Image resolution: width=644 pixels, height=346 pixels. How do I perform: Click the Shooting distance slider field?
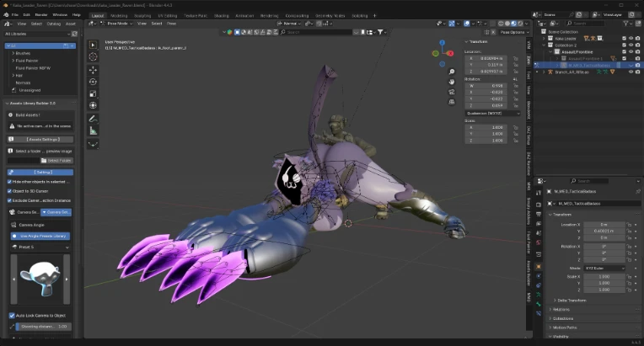click(x=44, y=327)
